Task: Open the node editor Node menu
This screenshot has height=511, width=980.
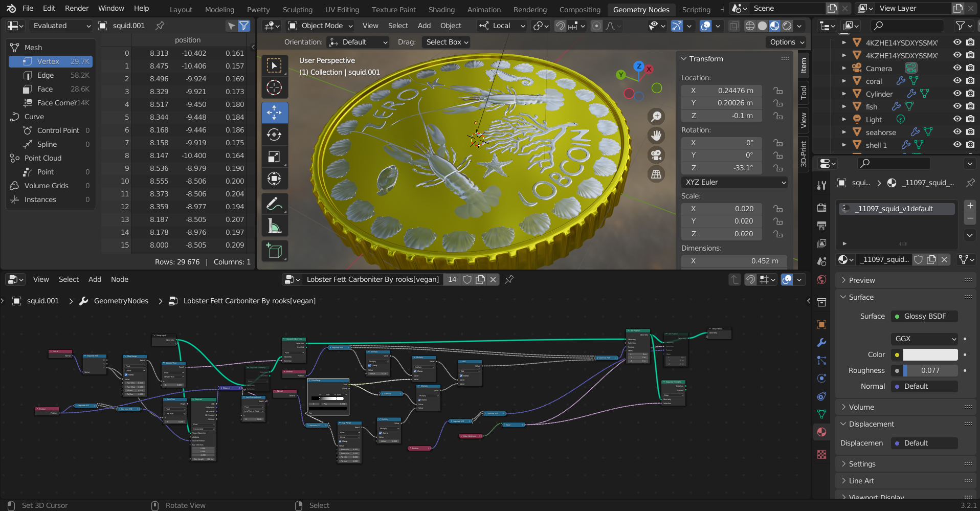Action: click(120, 279)
